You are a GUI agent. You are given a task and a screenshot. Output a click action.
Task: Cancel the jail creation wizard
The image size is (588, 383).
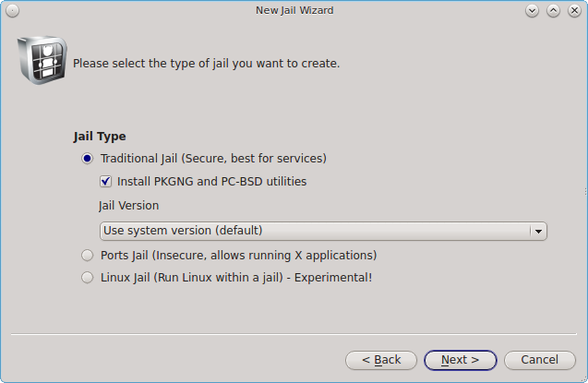pos(540,360)
